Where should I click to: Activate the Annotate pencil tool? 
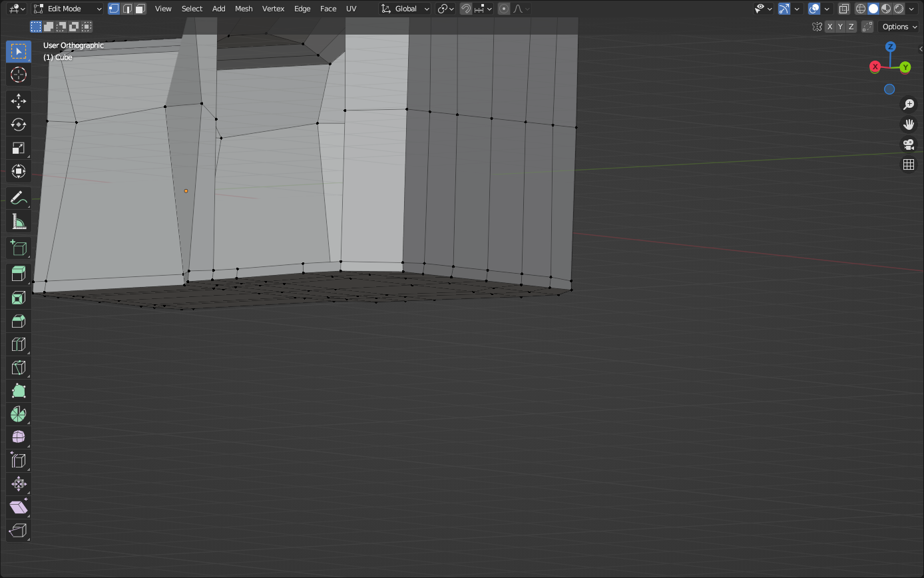click(x=19, y=198)
